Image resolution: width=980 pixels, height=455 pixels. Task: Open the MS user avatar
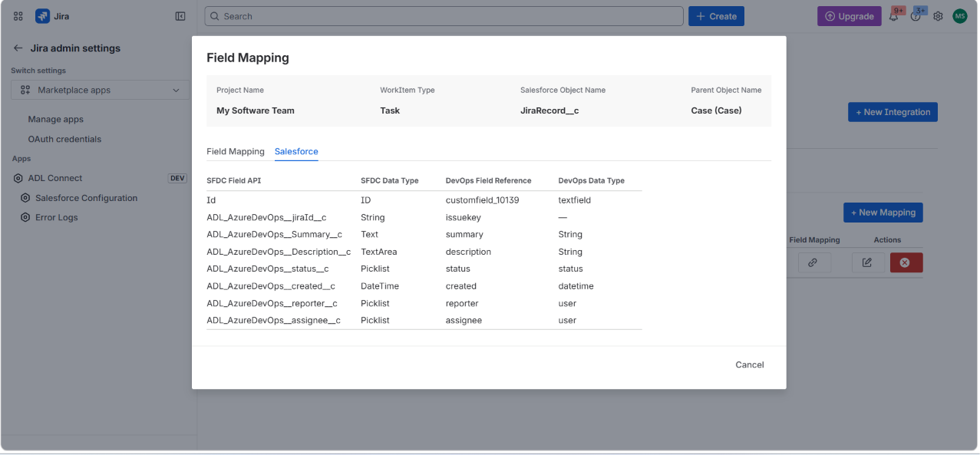tap(960, 16)
